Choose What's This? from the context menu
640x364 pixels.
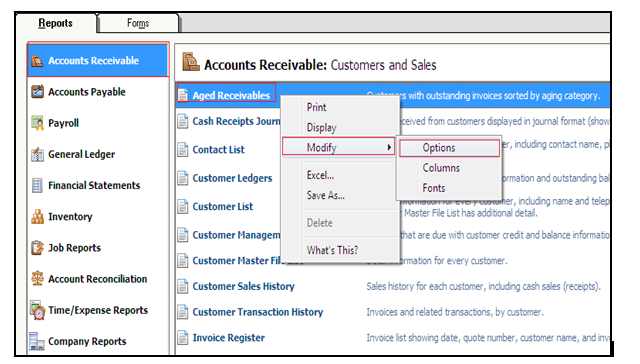point(332,250)
